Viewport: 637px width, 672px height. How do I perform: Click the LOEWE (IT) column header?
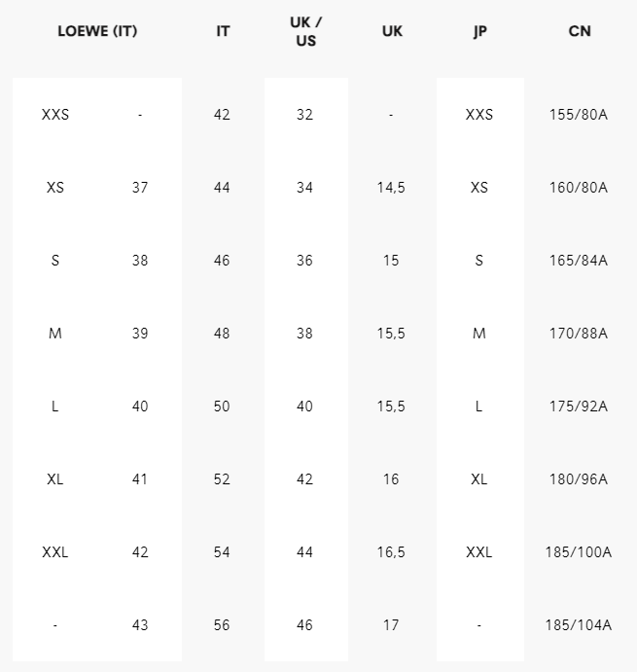click(x=97, y=31)
